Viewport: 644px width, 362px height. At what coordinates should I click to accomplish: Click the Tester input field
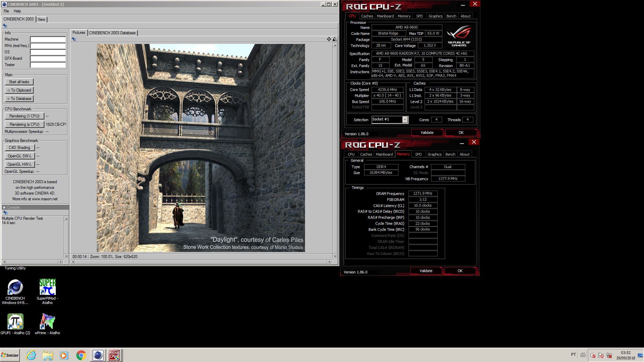pos(48,65)
